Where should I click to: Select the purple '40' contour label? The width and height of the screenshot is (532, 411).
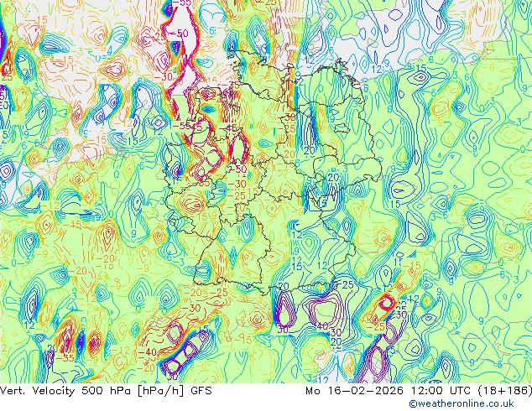(x=322, y=326)
